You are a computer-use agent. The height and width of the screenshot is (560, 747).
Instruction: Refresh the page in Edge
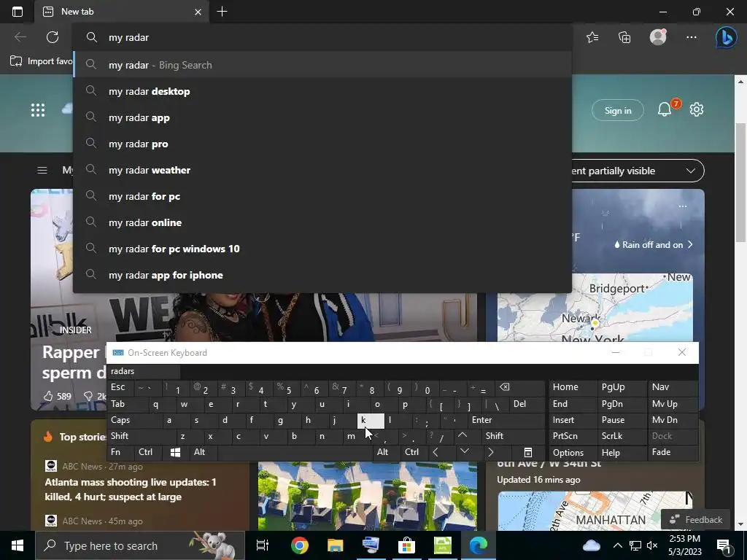53,37
